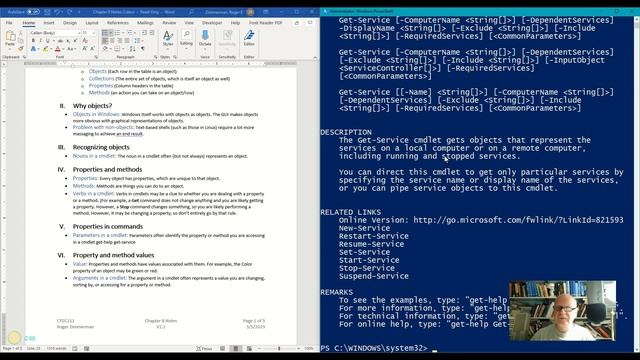This screenshot has height=360, width=640.
Task: Click the Increase Indent icon
Action: point(152,33)
